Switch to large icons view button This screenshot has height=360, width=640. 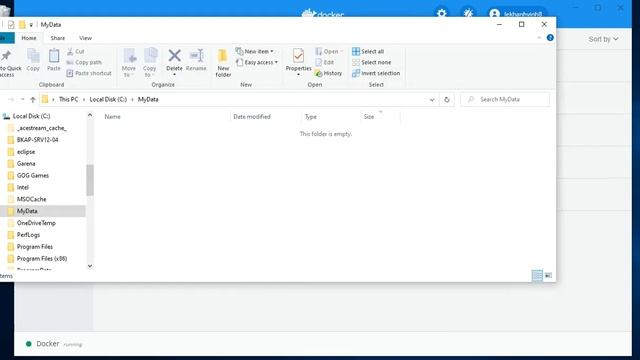tap(548, 276)
